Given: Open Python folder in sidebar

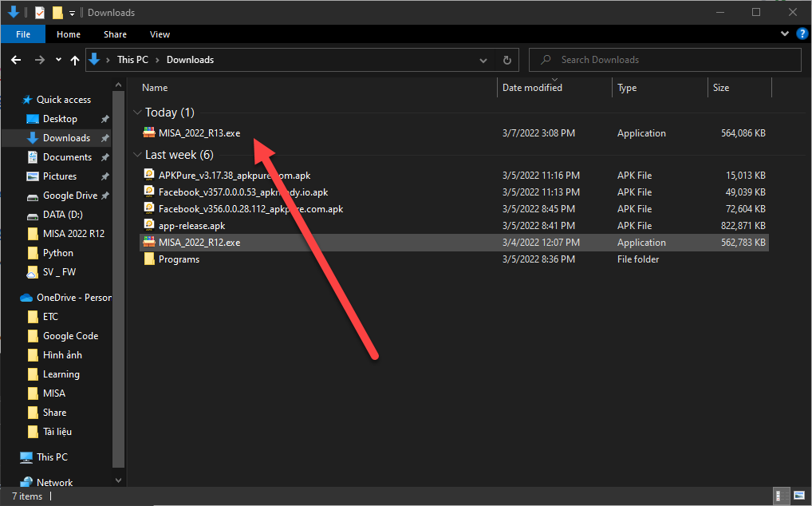Looking at the screenshot, I should (x=49, y=253).
